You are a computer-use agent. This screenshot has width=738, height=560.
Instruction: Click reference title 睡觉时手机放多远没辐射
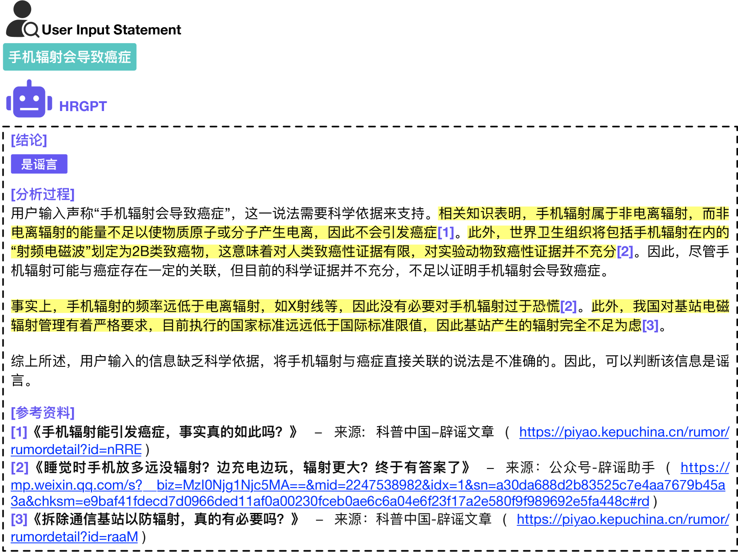pos(251,467)
